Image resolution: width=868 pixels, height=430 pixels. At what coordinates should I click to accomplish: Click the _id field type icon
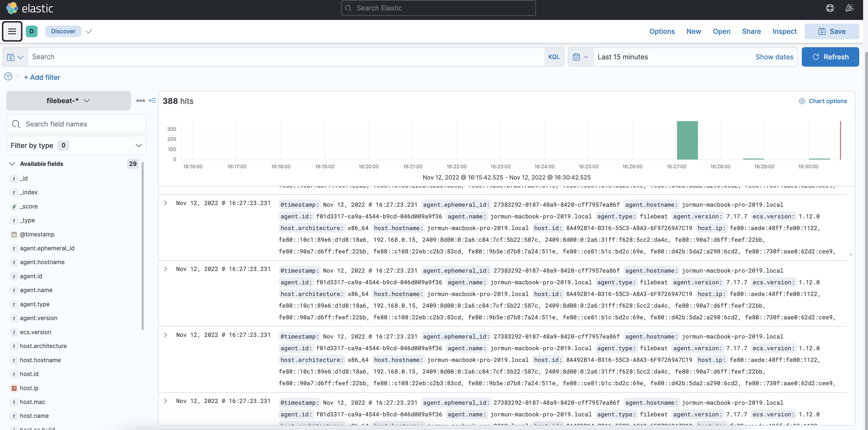14,179
